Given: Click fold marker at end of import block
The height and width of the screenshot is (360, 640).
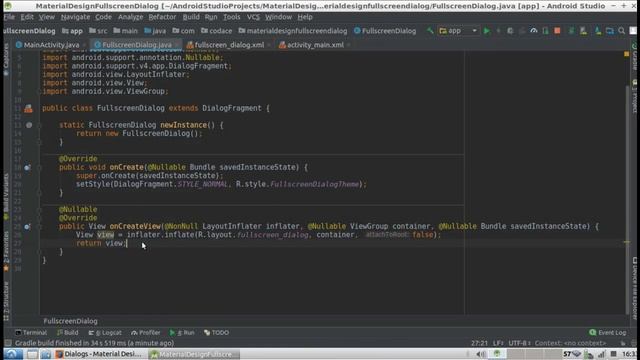Looking at the screenshot, I should click(x=40, y=91).
